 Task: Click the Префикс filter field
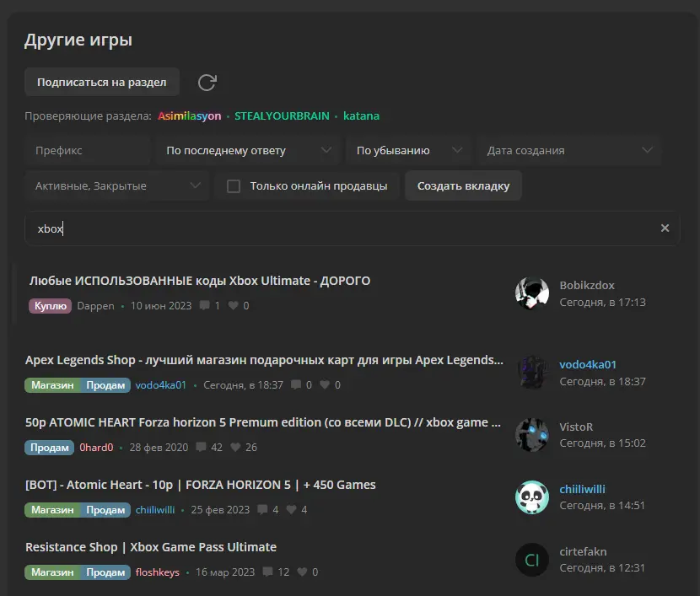88,150
